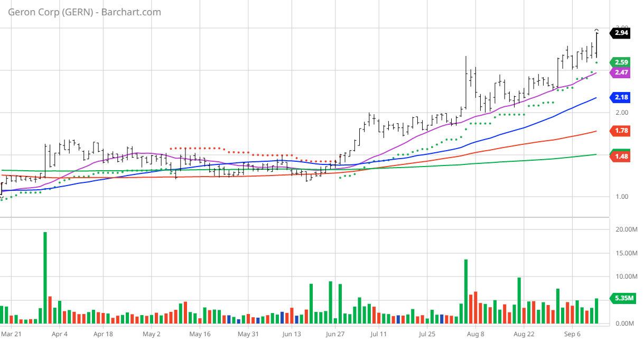This screenshot has height=341, width=644.
Task: Click the black 2.94 current price badge
Action: click(x=620, y=33)
